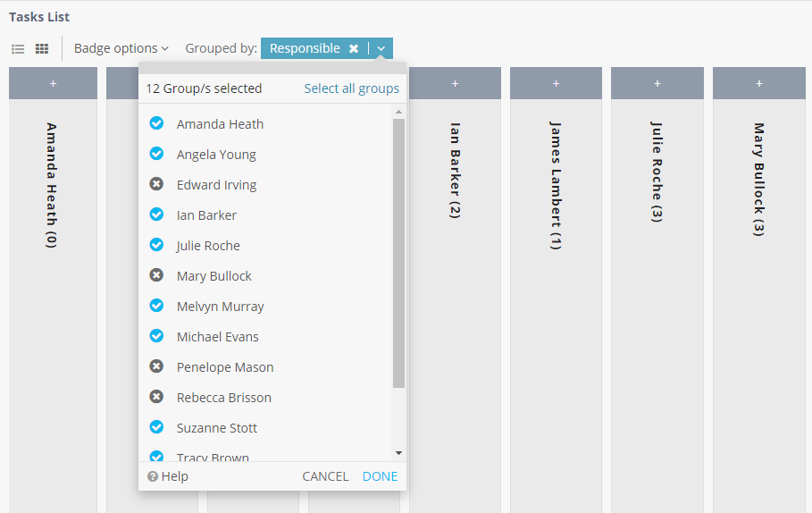Collapse the Grouped by chevron dropdown
Viewport: 812px width, 513px height.
pos(381,48)
